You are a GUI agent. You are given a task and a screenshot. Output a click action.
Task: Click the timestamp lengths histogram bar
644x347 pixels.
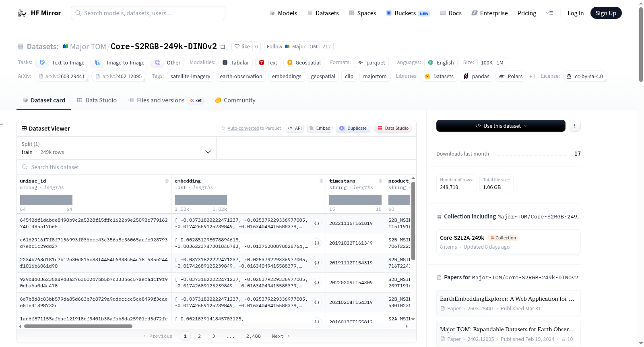click(x=355, y=200)
